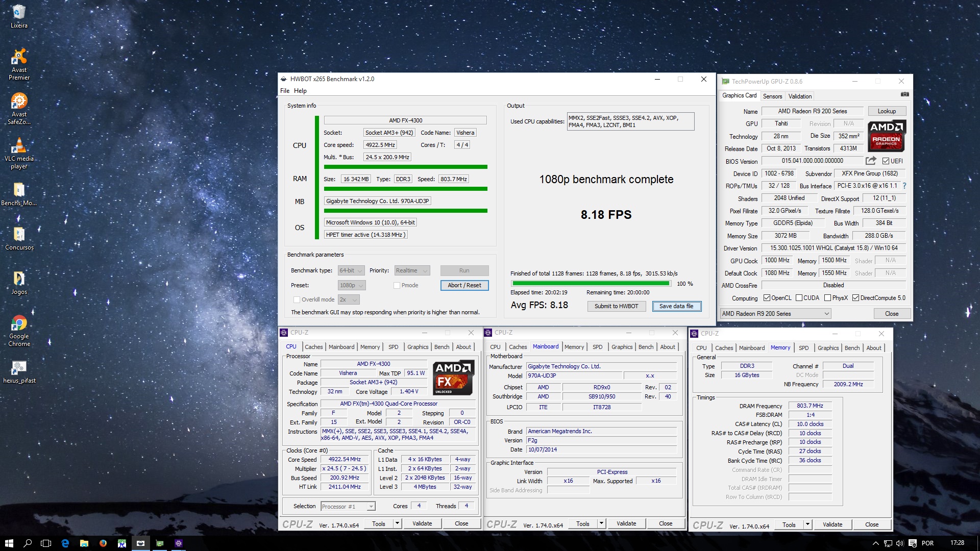Image resolution: width=980 pixels, height=551 pixels.
Task: Click the taskbar clock showing 17:28
Action: pyautogui.click(x=957, y=543)
